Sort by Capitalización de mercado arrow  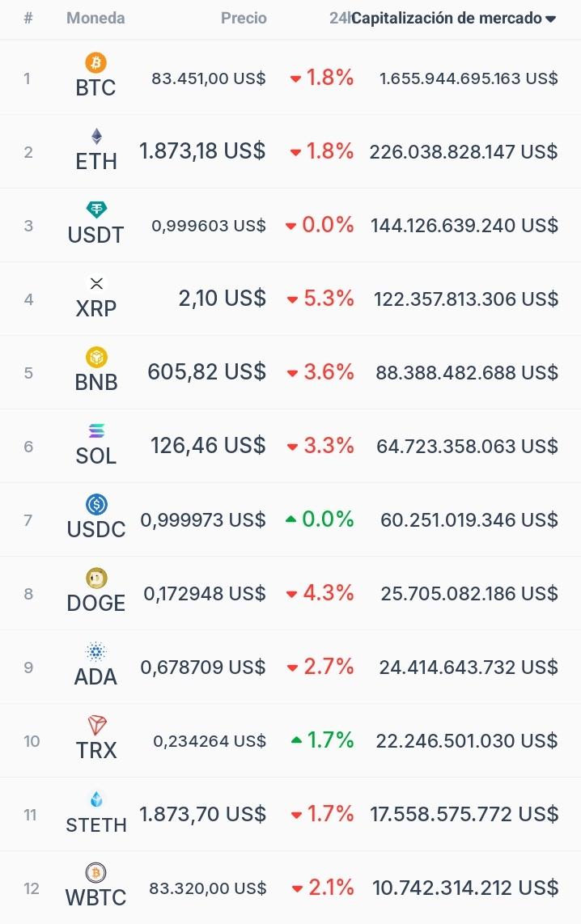[551, 19]
